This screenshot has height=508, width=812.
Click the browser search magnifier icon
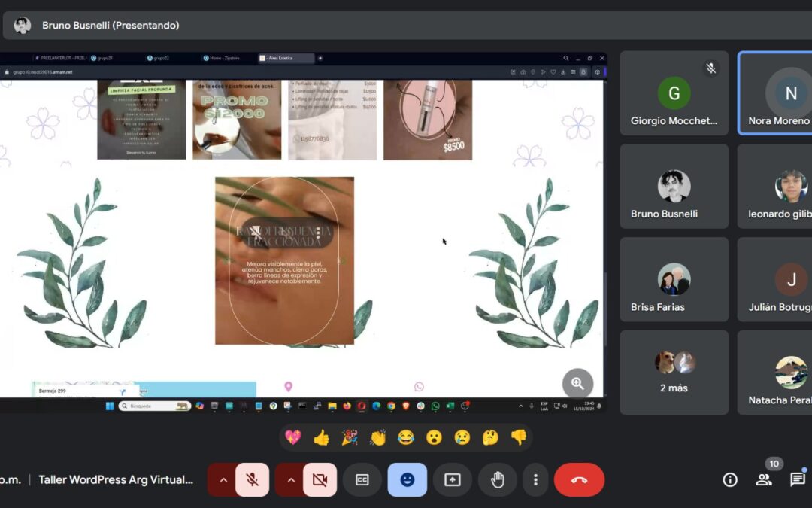point(565,58)
